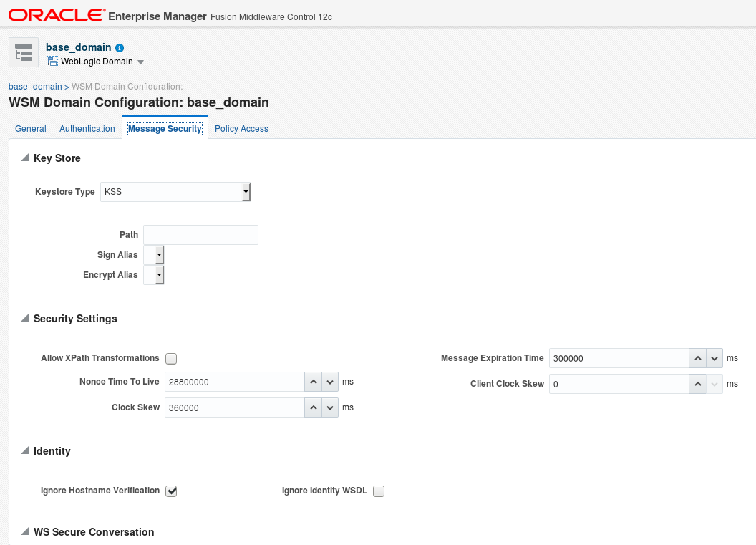The image size is (756, 545).
Task: Switch to the Policy Access tab
Action: pyautogui.click(x=241, y=129)
